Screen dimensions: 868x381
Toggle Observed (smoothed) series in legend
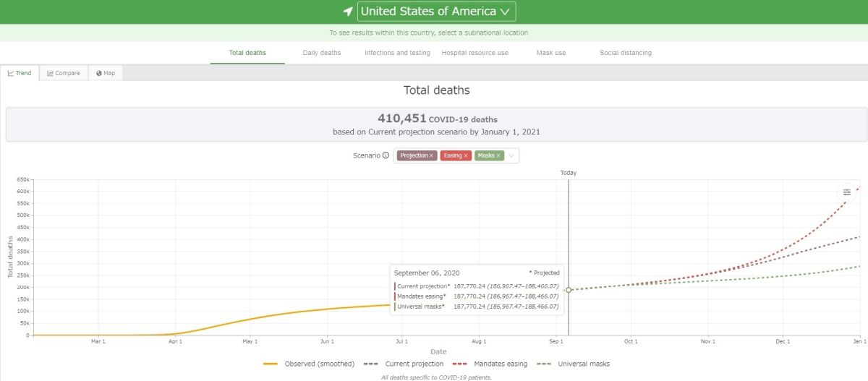point(309,364)
